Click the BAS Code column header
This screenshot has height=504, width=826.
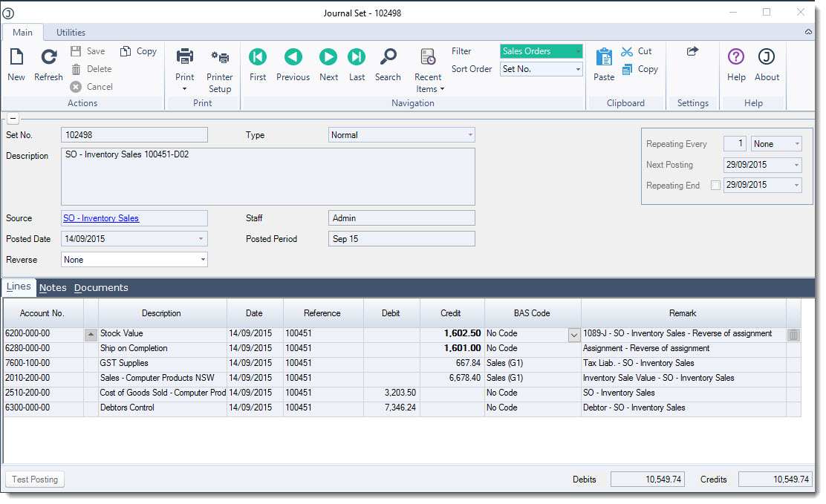point(532,313)
